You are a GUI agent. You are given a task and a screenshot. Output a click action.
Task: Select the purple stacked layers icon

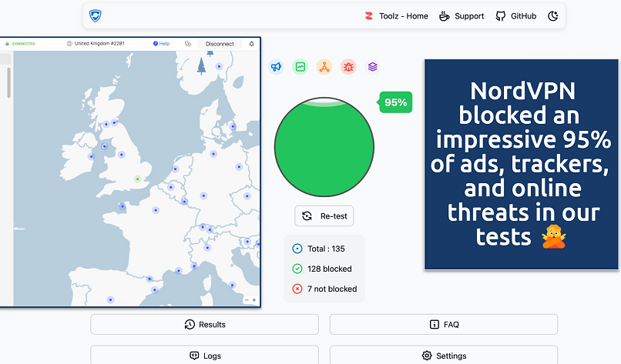tap(372, 67)
